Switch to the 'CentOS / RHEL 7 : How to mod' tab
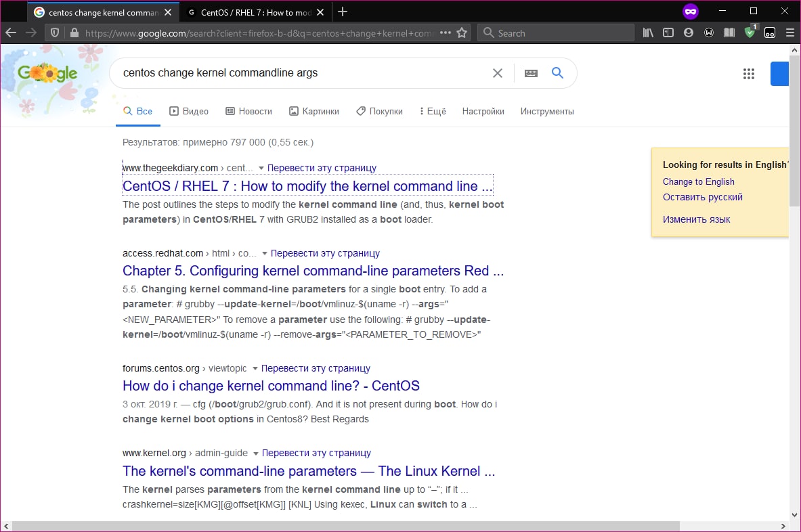 256,12
